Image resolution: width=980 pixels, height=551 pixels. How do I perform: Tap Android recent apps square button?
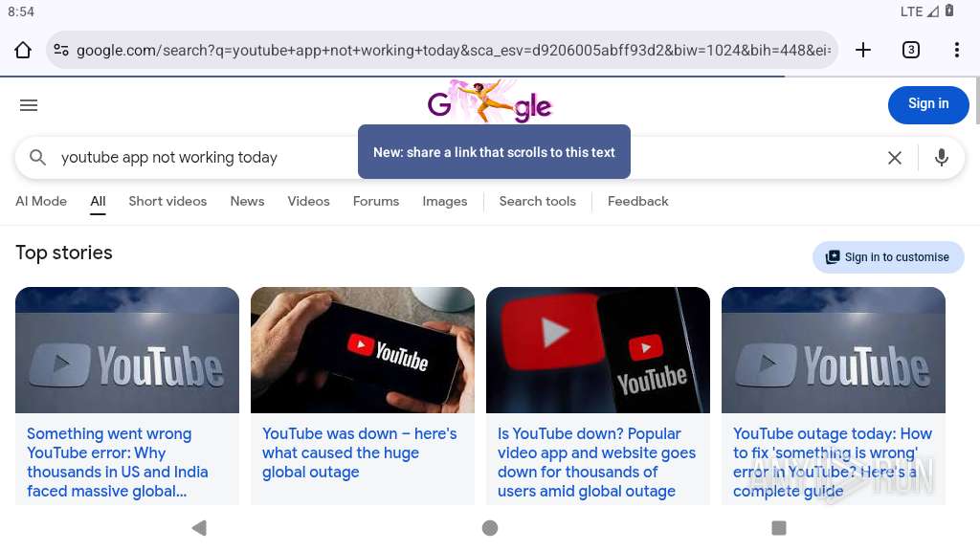779,528
